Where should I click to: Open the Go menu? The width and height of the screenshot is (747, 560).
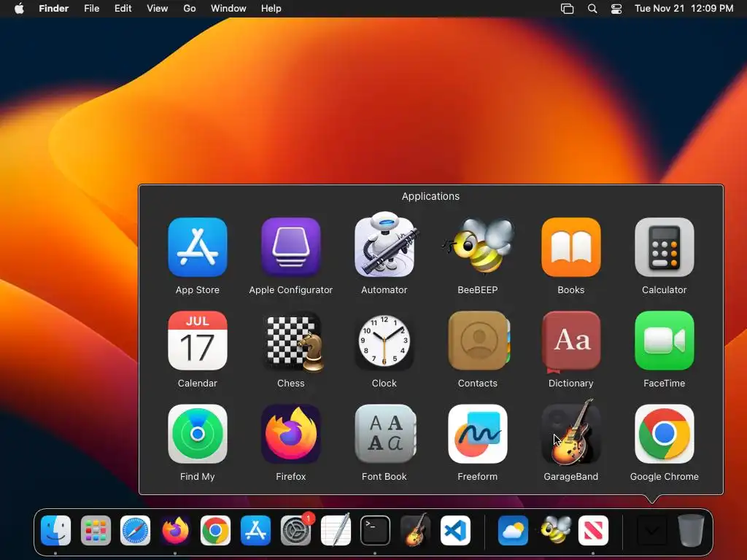click(190, 9)
